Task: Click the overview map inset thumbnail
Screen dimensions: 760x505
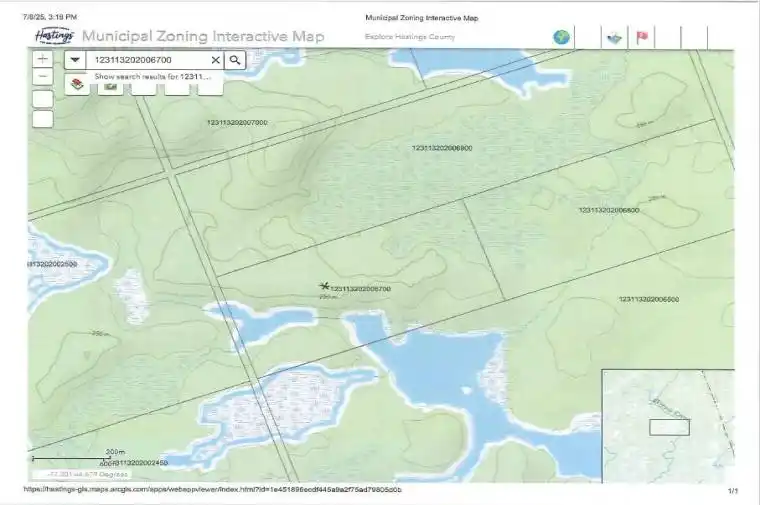Action: click(x=667, y=426)
